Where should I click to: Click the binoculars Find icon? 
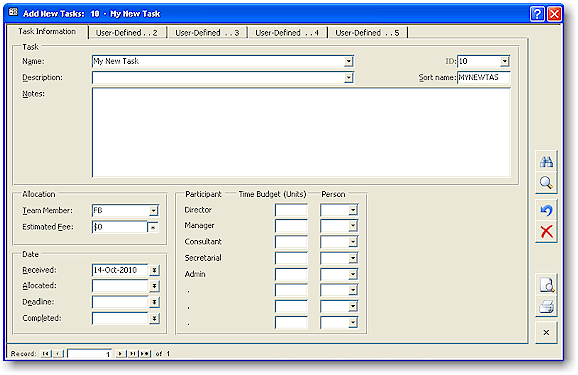click(x=546, y=162)
